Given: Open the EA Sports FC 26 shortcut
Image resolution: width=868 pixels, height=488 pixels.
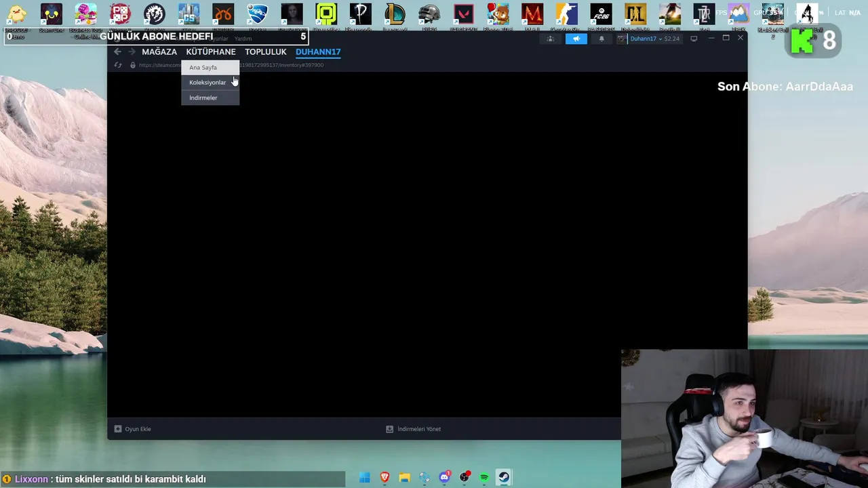Looking at the screenshot, I should [x=601, y=14].
